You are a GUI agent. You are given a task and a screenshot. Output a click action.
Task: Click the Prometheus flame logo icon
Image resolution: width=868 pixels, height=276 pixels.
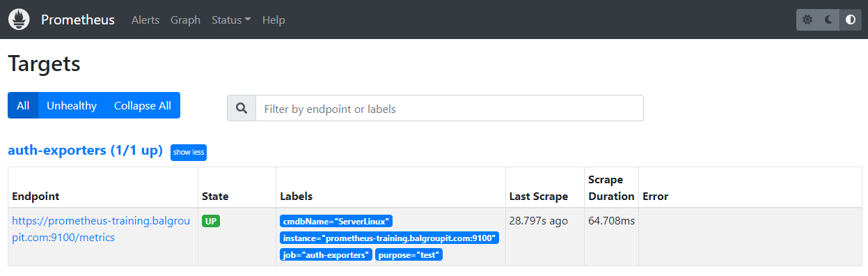(19, 20)
